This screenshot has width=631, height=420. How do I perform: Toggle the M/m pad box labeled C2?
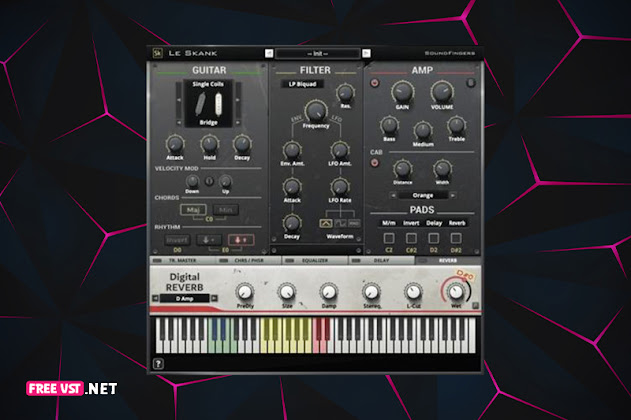[x=389, y=238]
